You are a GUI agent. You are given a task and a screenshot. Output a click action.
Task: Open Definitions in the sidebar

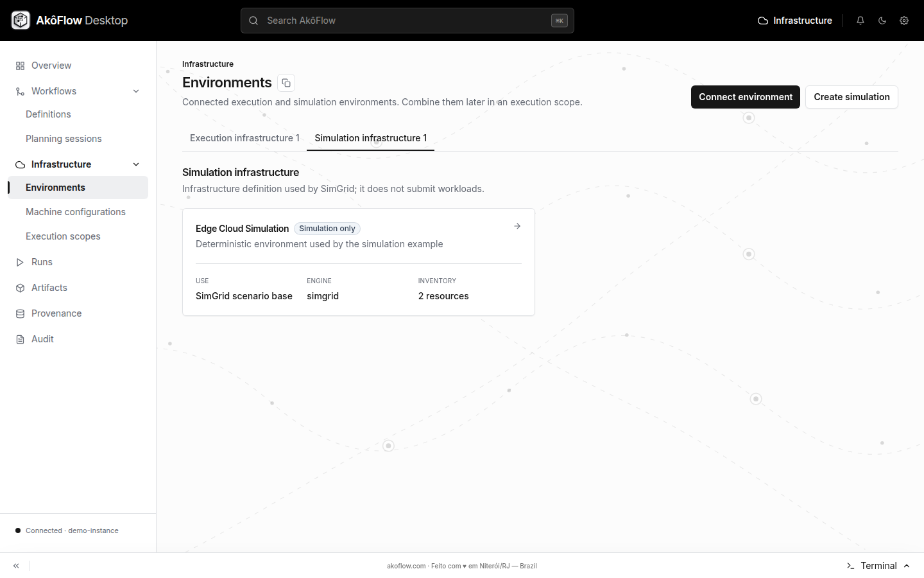tap(48, 114)
